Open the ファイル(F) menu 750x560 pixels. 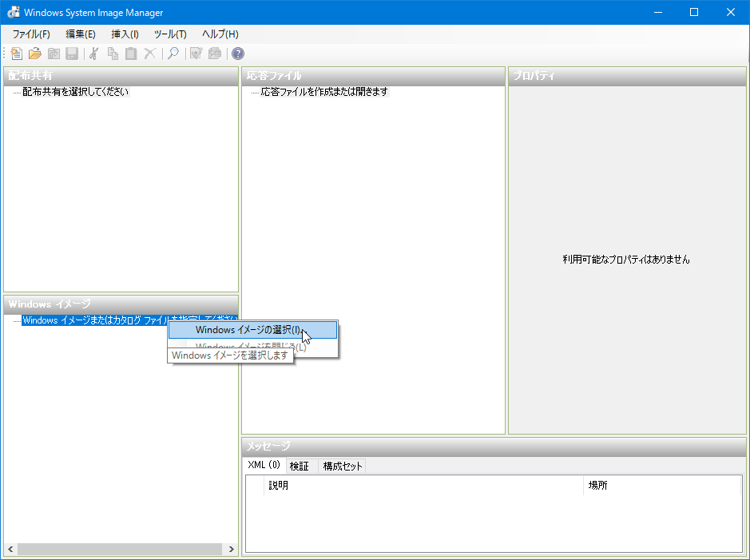31,34
